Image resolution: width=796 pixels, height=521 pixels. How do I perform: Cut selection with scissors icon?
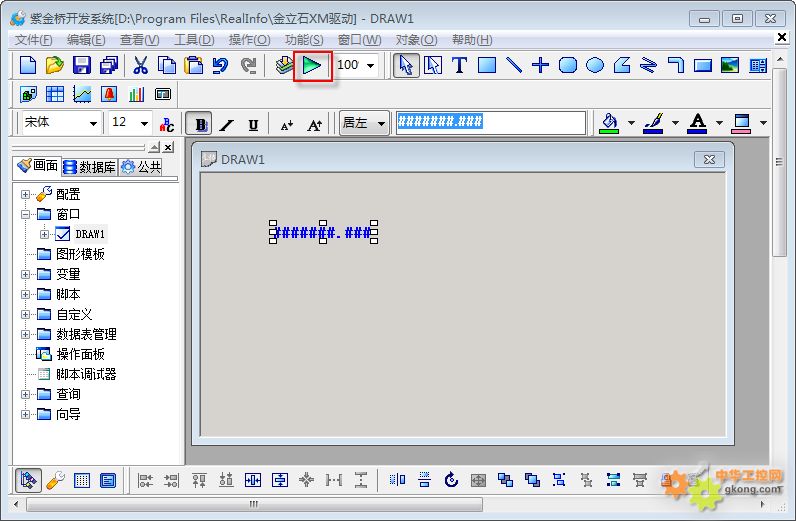pyautogui.click(x=140, y=66)
